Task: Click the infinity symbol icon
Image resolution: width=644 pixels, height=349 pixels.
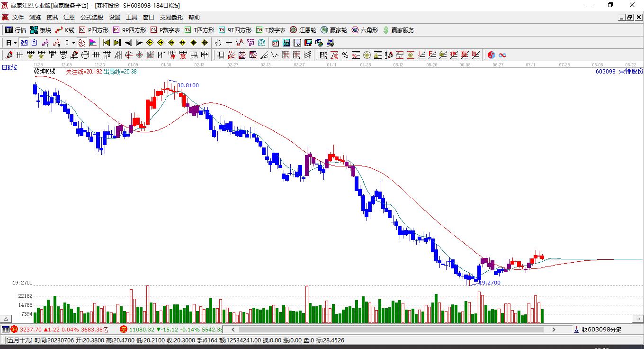Action: coord(502,55)
